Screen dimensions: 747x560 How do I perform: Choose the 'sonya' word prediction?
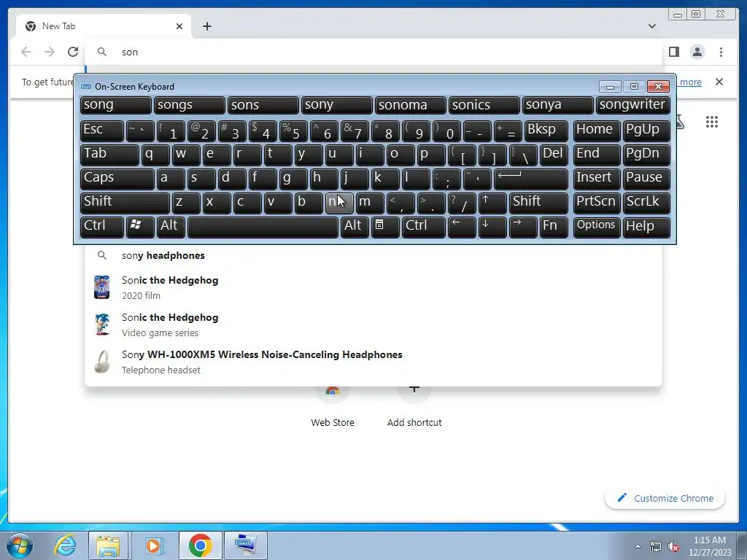coord(558,105)
